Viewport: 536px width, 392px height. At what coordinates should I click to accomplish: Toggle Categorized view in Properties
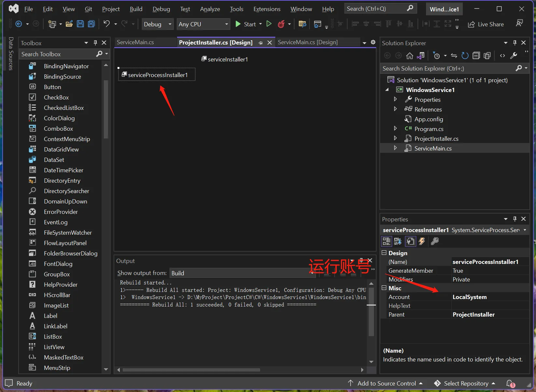pyautogui.click(x=387, y=241)
